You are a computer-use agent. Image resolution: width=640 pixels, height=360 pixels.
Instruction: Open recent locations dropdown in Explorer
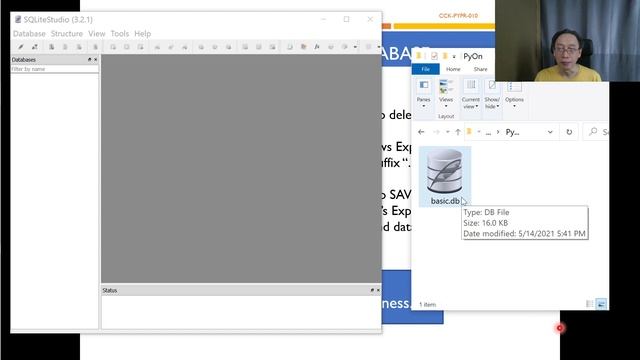(x=448, y=132)
